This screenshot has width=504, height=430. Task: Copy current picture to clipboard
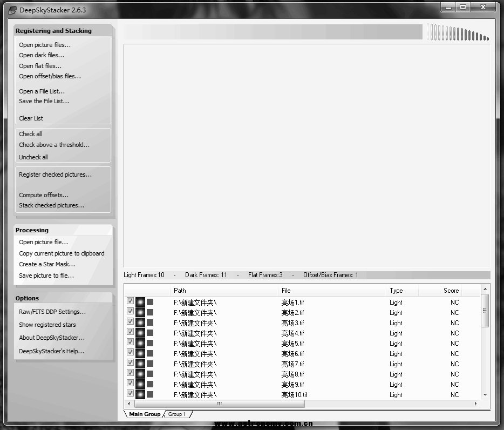pyautogui.click(x=62, y=253)
